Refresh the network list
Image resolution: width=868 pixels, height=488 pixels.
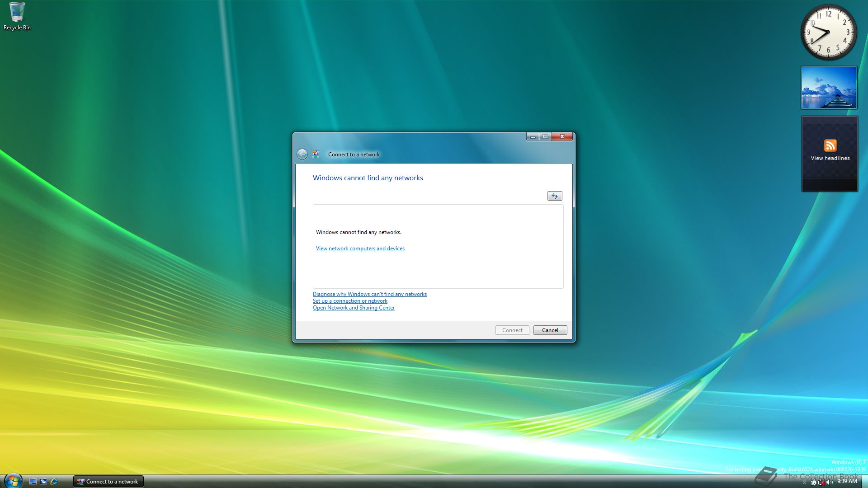(x=555, y=196)
